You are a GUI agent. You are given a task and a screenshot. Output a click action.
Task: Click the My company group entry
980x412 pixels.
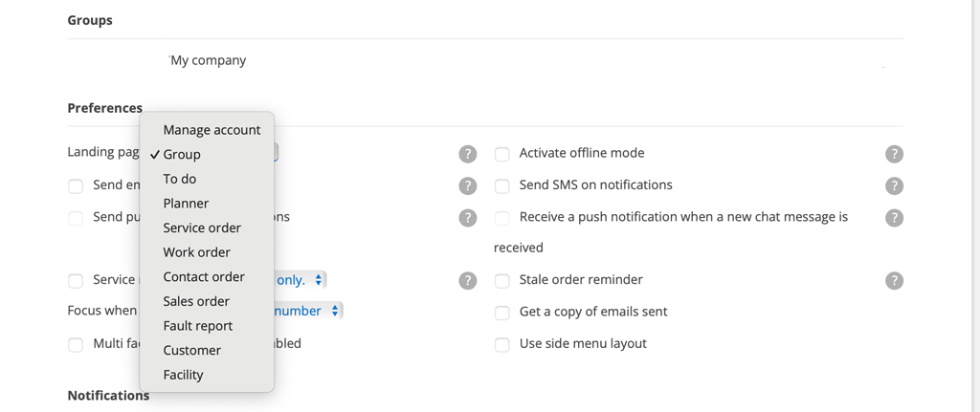(x=208, y=60)
